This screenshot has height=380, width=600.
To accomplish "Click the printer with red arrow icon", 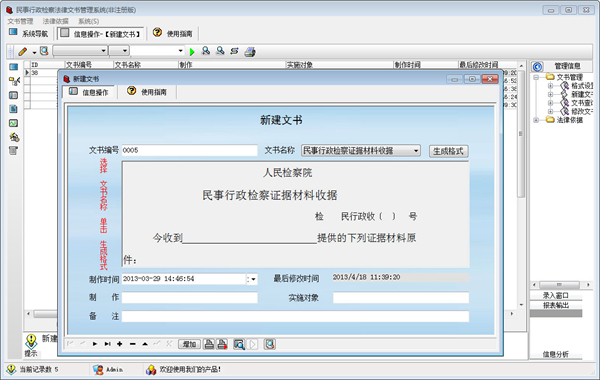I will pos(222,344).
